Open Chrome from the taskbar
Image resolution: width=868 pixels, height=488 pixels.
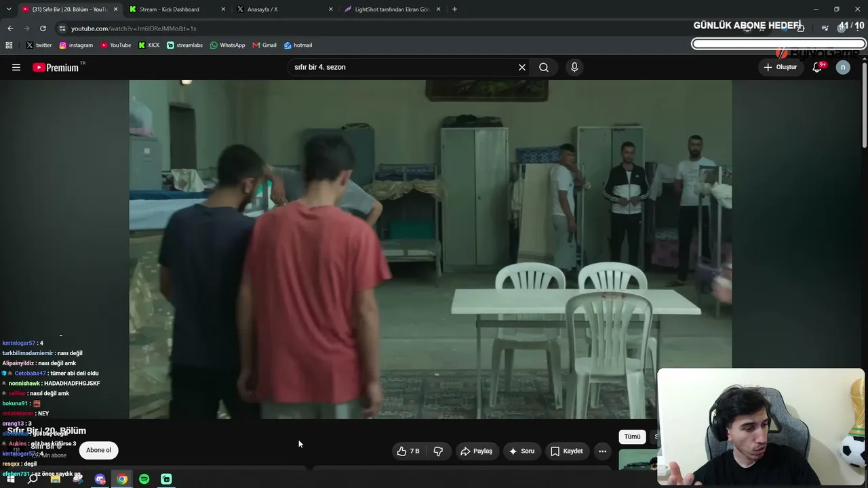pos(122,479)
